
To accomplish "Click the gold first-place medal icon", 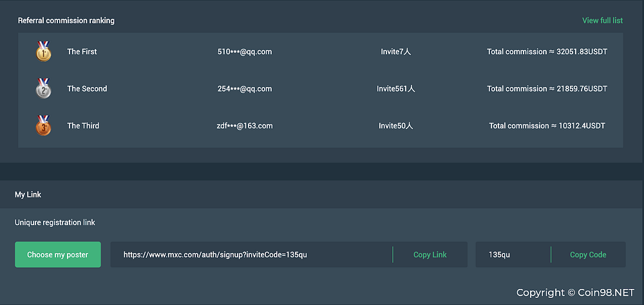I will (43, 52).
